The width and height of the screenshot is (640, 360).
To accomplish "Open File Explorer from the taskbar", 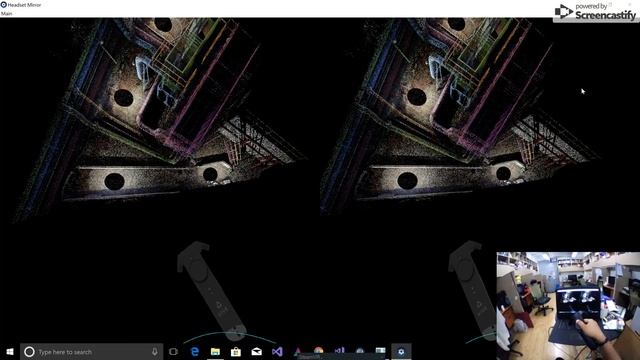I will coord(215,351).
